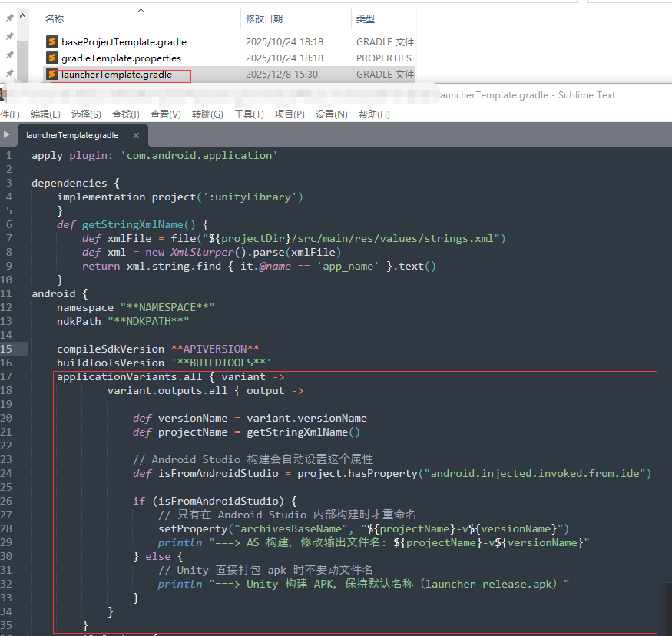Click else keyword on line 30
Screen dimensions: 672x636
tap(158, 556)
